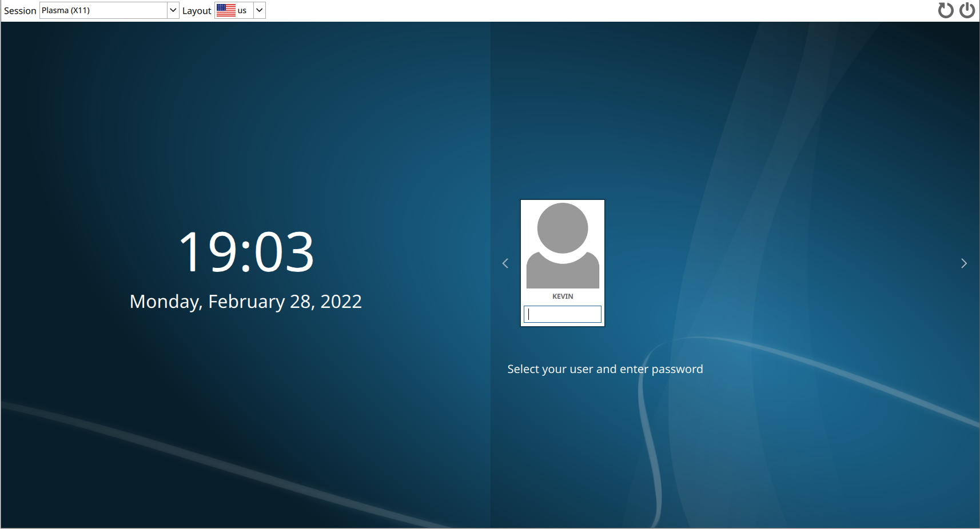Click the 19:03 clock text
The height and width of the screenshot is (529, 980).
coord(246,252)
